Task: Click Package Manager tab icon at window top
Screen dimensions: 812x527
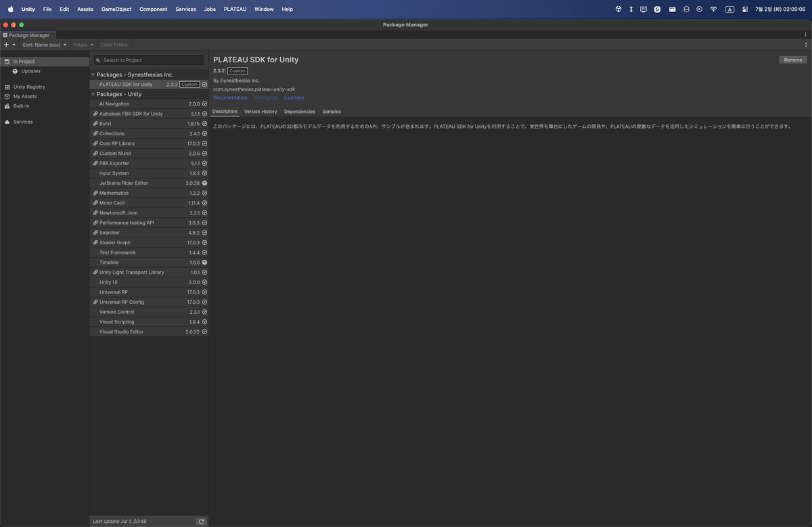Action: (5, 35)
